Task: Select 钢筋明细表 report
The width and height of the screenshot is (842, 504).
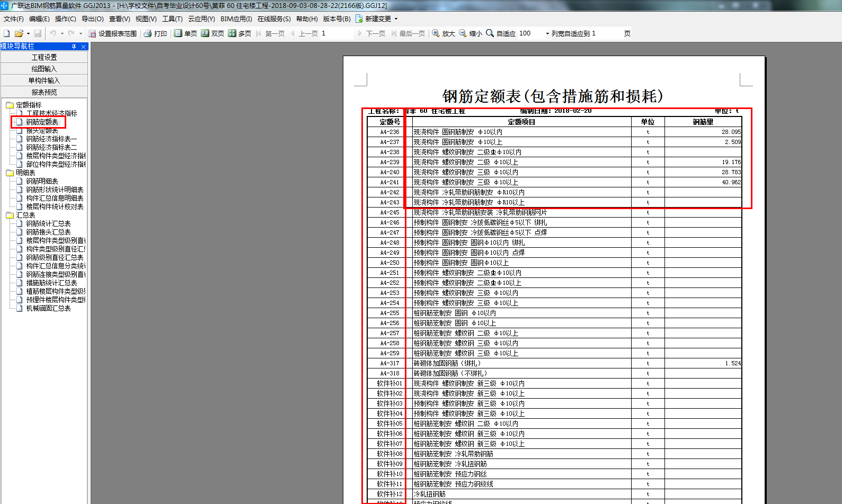Action: point(42,182)
